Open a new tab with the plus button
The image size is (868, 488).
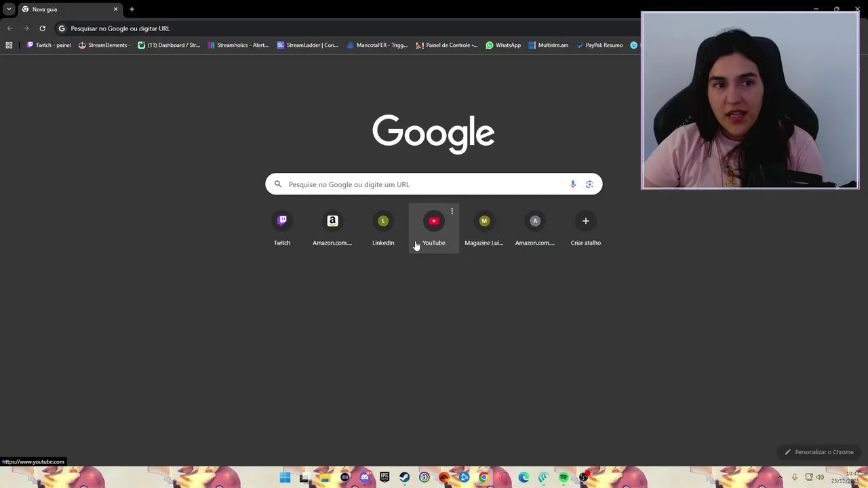click(x=132, y=9)
